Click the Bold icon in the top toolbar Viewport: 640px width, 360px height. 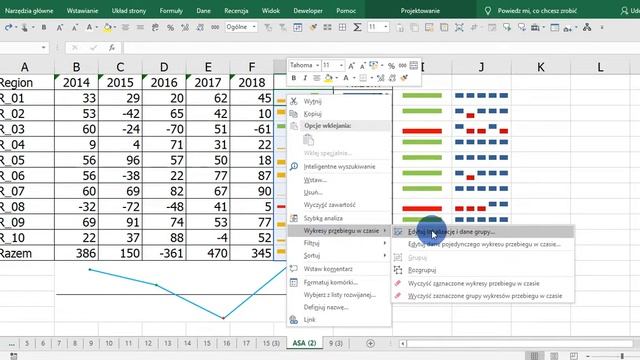click(x=44, y=27)
